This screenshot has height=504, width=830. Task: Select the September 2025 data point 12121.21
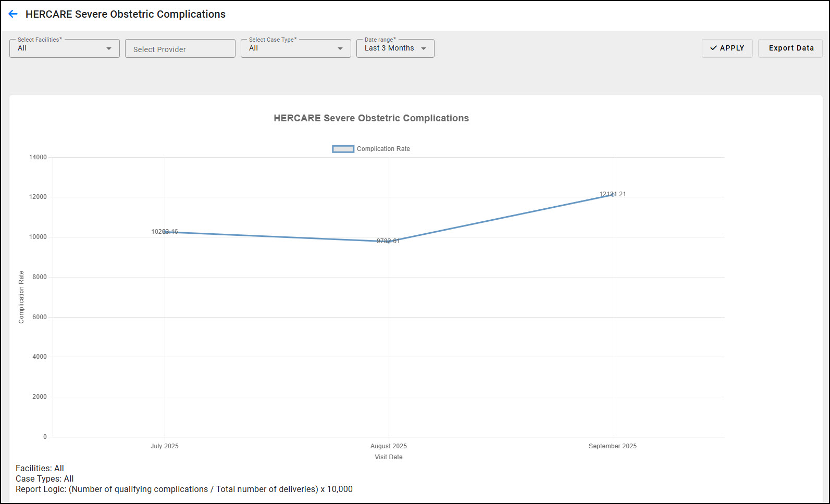coord(613,195)
